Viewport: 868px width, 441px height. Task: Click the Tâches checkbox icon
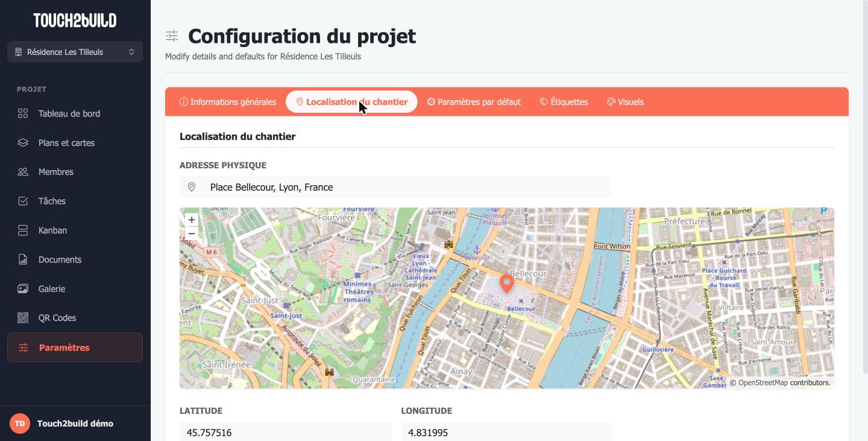click(23, 201)
